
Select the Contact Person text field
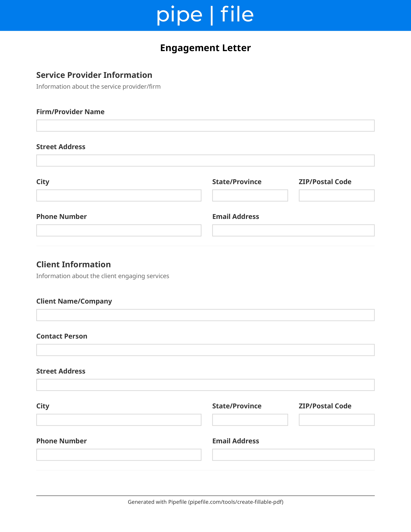[205, 350]
